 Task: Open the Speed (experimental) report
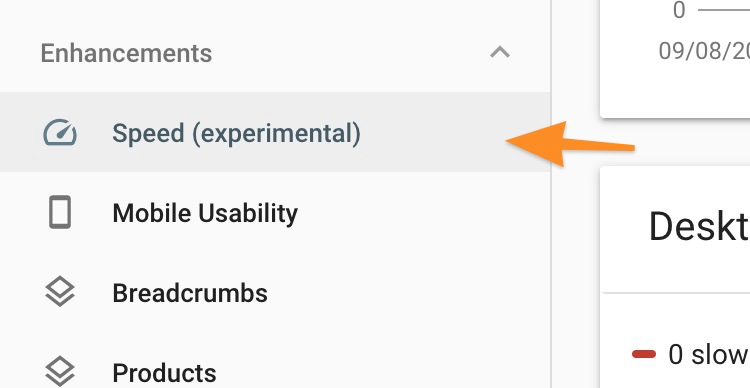point(236,133)
